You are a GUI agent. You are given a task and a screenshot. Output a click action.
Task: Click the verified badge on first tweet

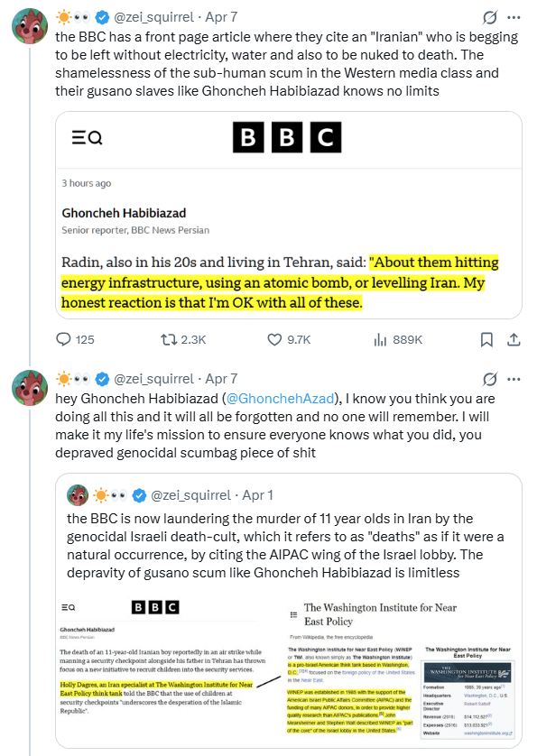click(x=102, y=17)
